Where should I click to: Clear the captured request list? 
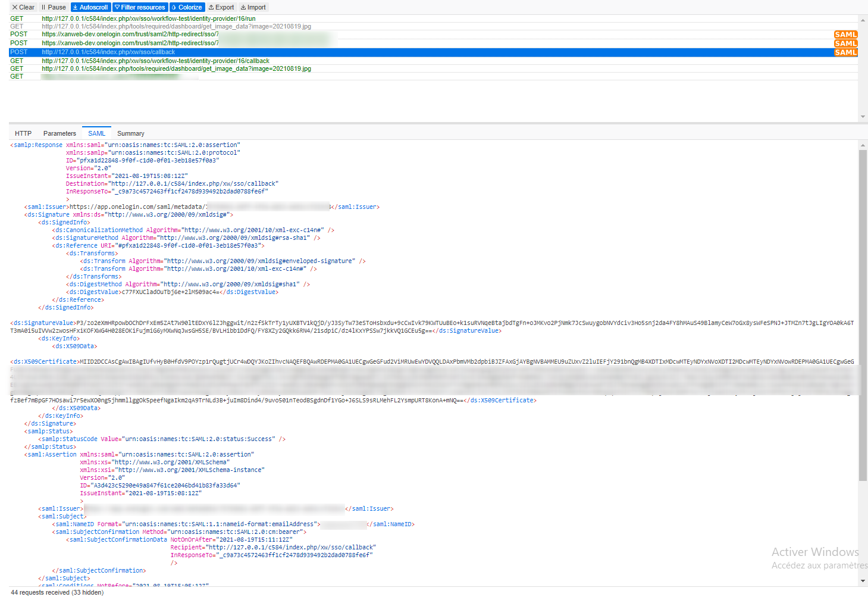coord(23,7)
